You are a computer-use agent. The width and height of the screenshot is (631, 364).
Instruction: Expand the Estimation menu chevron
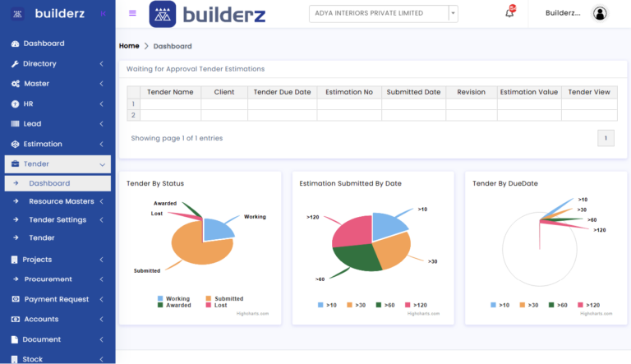101,144
